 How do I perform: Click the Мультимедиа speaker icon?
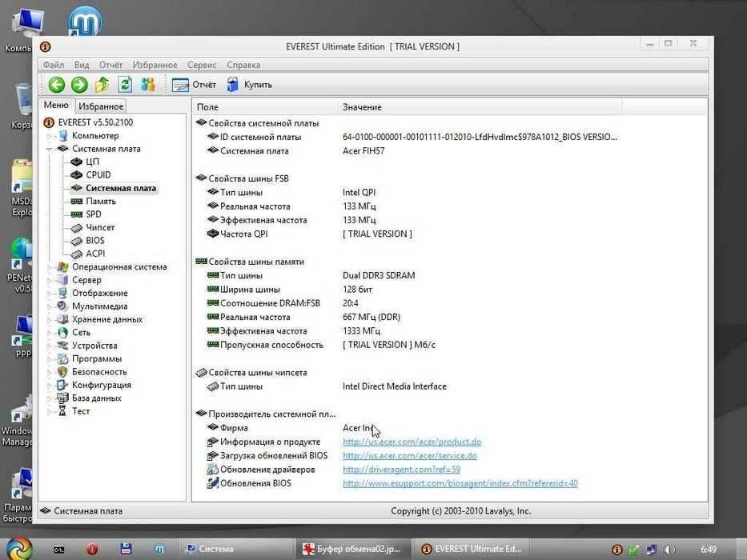coord(62,306)
